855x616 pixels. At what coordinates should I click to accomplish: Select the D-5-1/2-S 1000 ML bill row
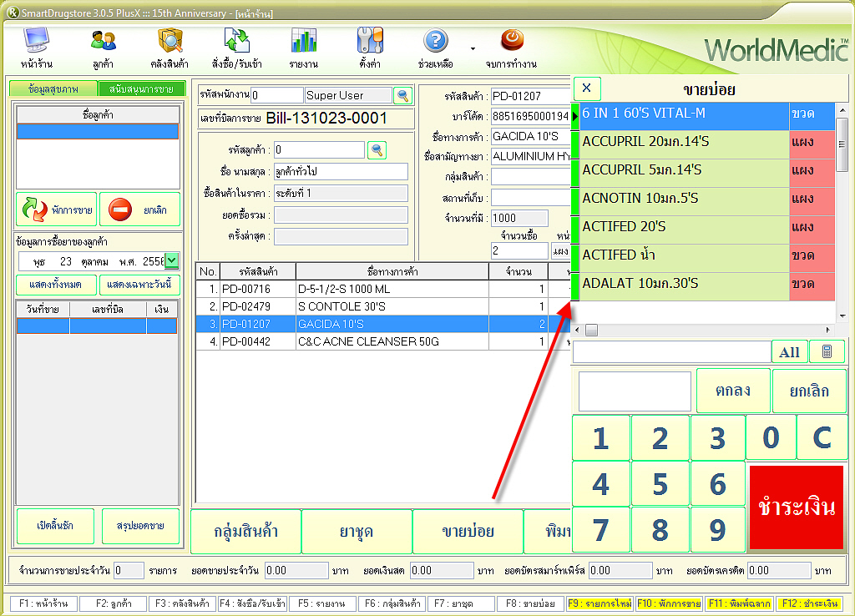382,289
